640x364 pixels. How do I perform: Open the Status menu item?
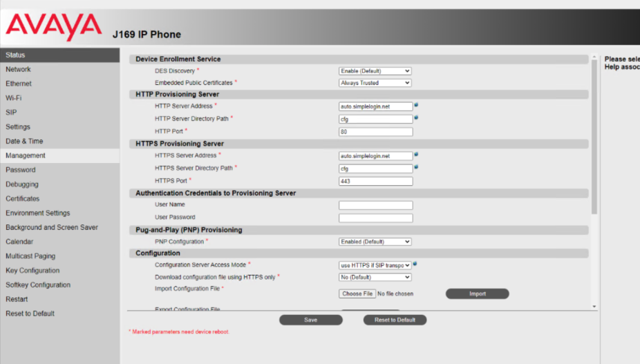coord(60,55)
